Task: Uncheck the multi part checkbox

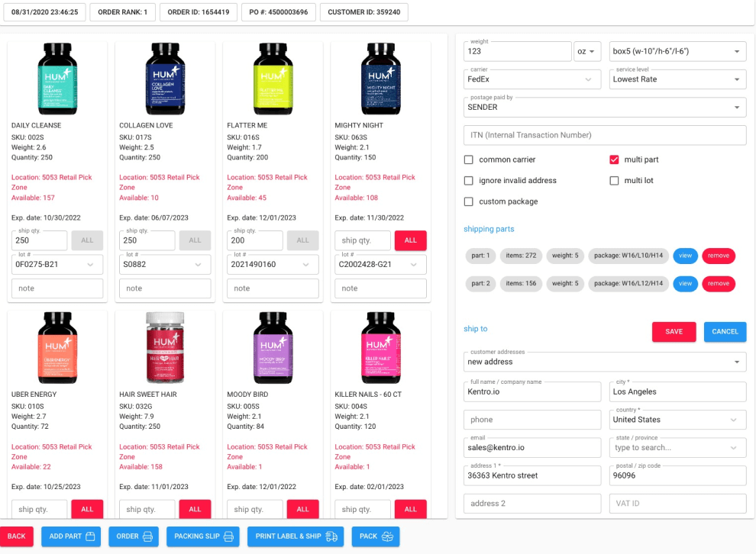Action: (614, 159)
